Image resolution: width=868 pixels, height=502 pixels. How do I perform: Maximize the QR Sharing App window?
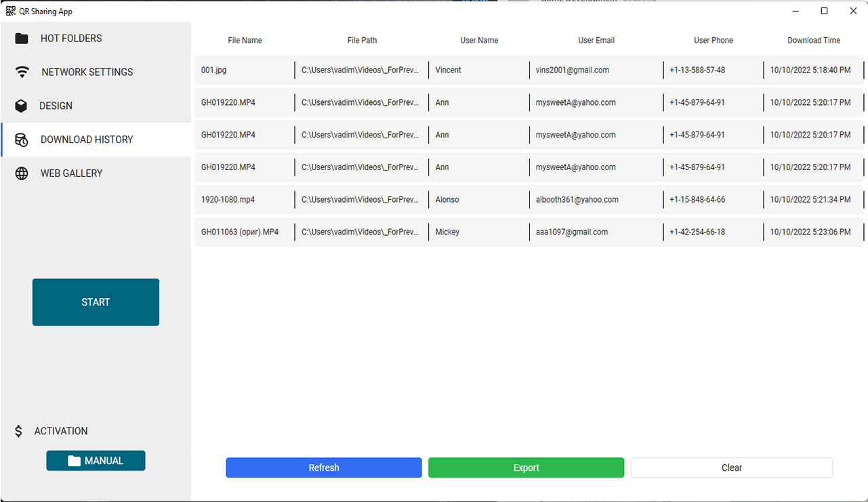824,11
